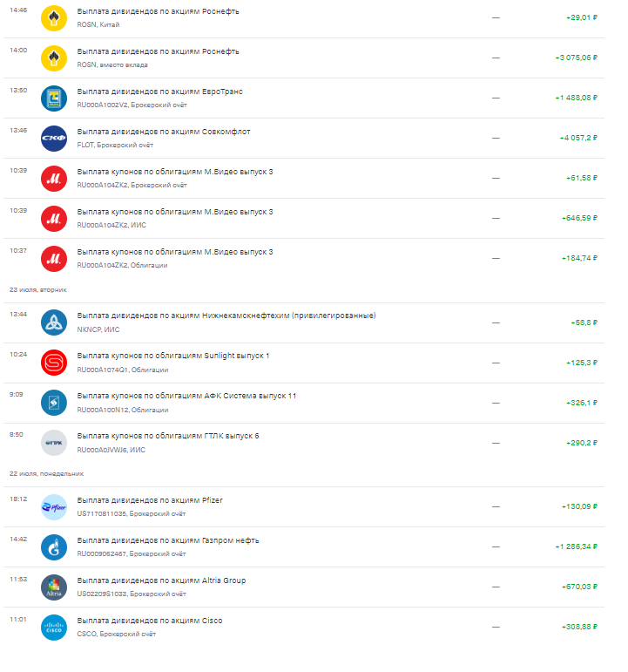The image size is (628, 672).
Task: Click M.Video logo in the +646,59 ₽ row
Action: (x=53, y=219)
